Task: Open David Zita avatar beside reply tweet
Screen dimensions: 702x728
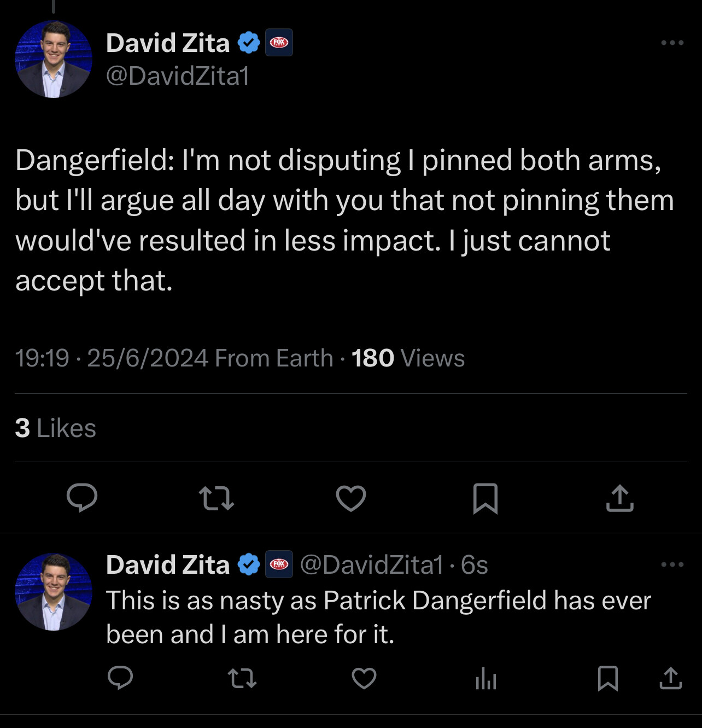Action: (x=54, y=592)
